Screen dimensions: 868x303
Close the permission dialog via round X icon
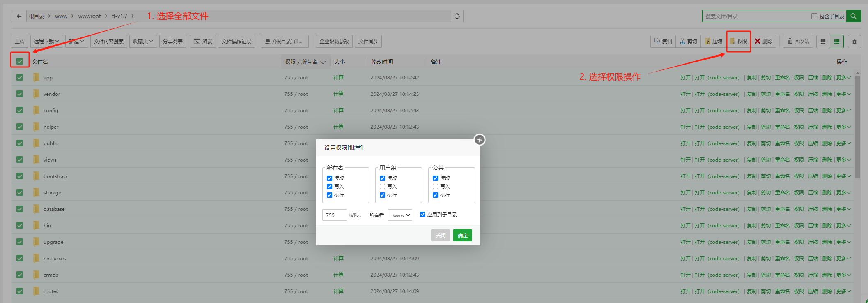(480, 140)
